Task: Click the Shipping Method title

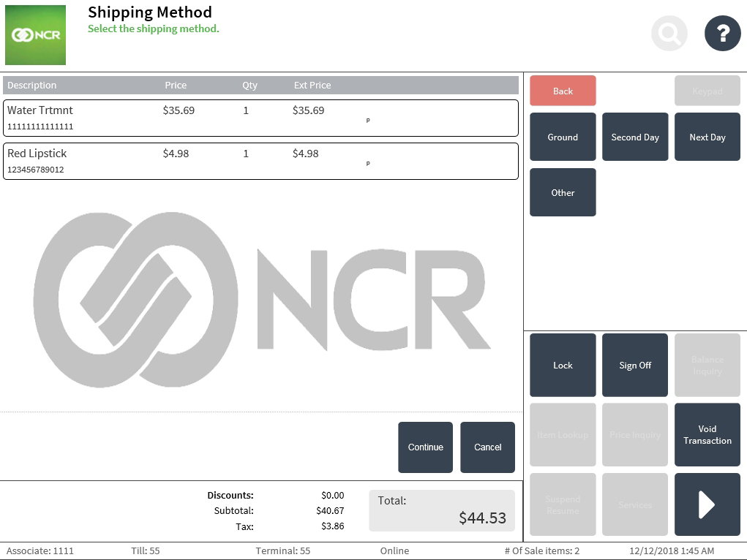Action: tap(149, 12)
